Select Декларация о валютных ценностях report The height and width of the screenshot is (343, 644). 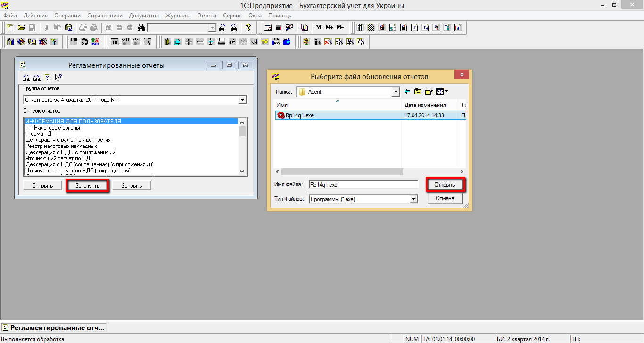pos(68,140)
